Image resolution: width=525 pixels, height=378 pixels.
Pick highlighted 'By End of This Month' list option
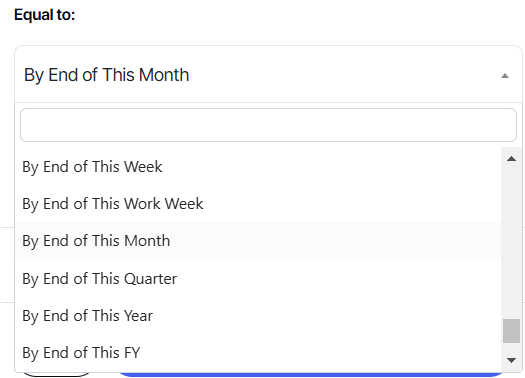pos(258,241)
